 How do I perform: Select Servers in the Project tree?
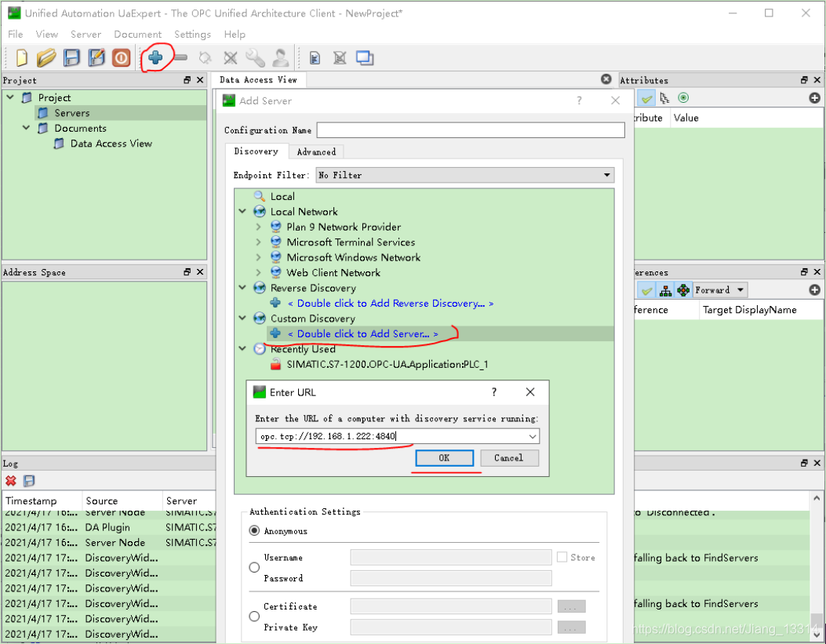click(71, 113)
